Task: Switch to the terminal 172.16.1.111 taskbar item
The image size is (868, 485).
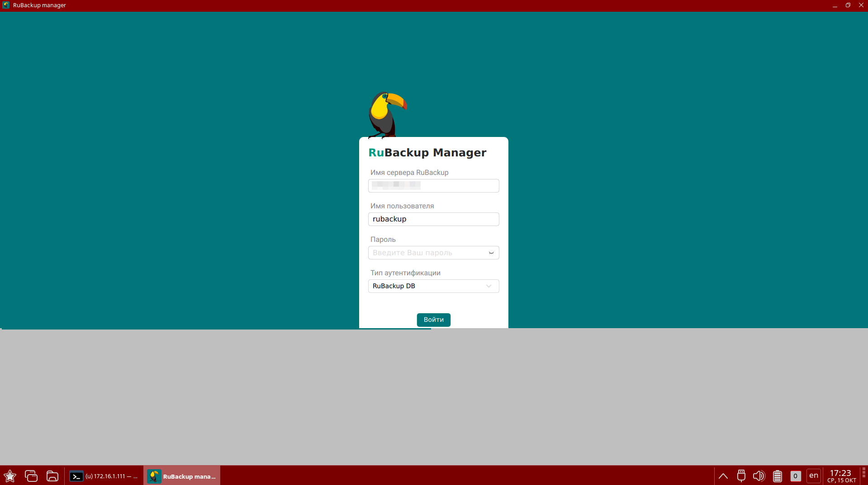Action: 104,476
